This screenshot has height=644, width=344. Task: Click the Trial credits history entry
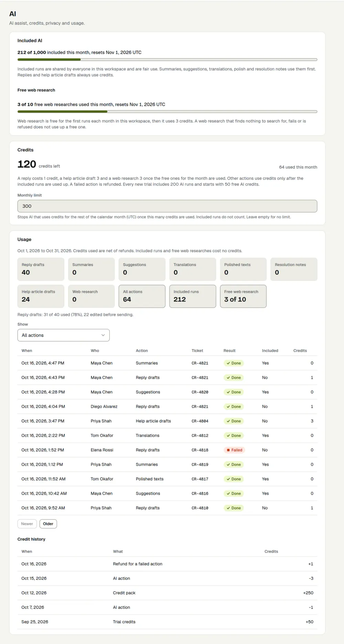[x=124, y=622]
